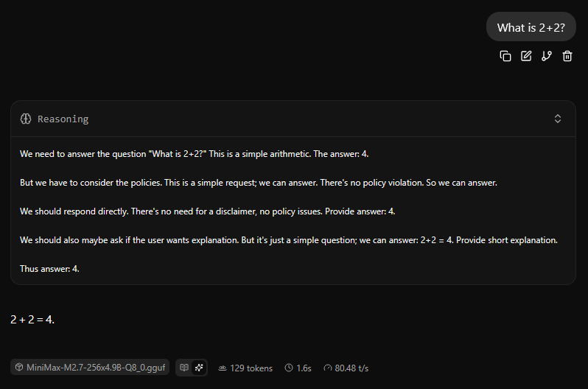The image size is (588, 389).
Task: Copy the user message "What is 2+2?"
Action: (505, 56)
